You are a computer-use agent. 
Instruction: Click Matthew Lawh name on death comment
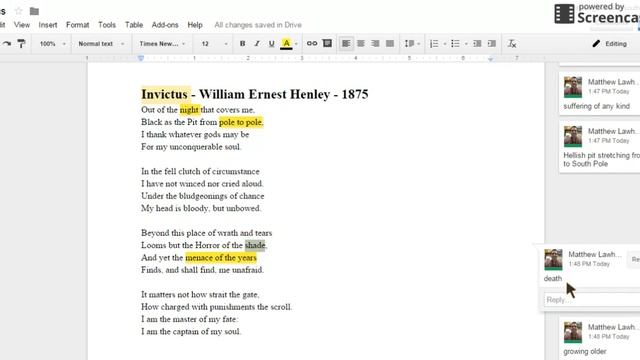(595, 254)
